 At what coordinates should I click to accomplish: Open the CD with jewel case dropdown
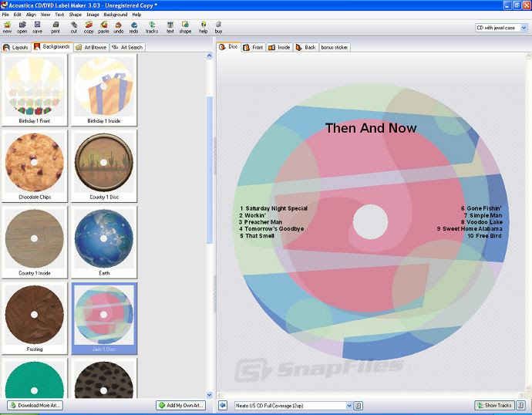[501, 28]
